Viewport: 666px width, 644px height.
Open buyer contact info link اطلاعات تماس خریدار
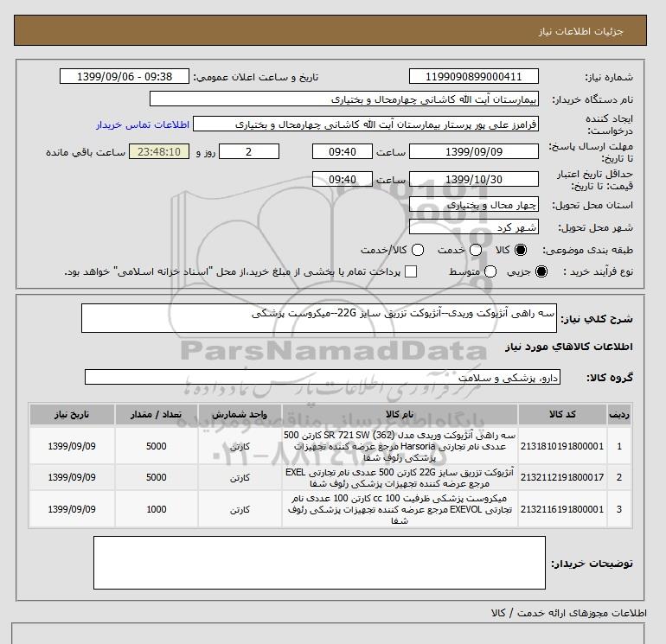[x=143, y=124]
